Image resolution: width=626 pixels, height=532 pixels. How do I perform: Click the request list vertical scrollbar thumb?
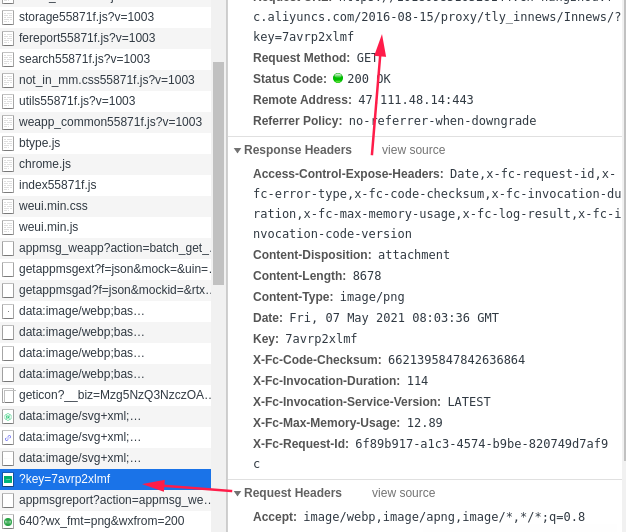click(218, 173)
